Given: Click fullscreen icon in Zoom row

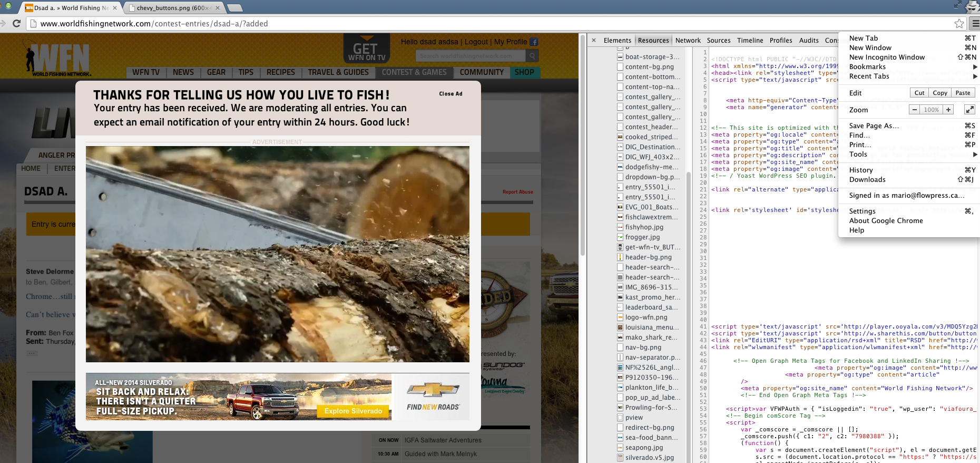Looking at the screenshot, I should click(969, 110).
